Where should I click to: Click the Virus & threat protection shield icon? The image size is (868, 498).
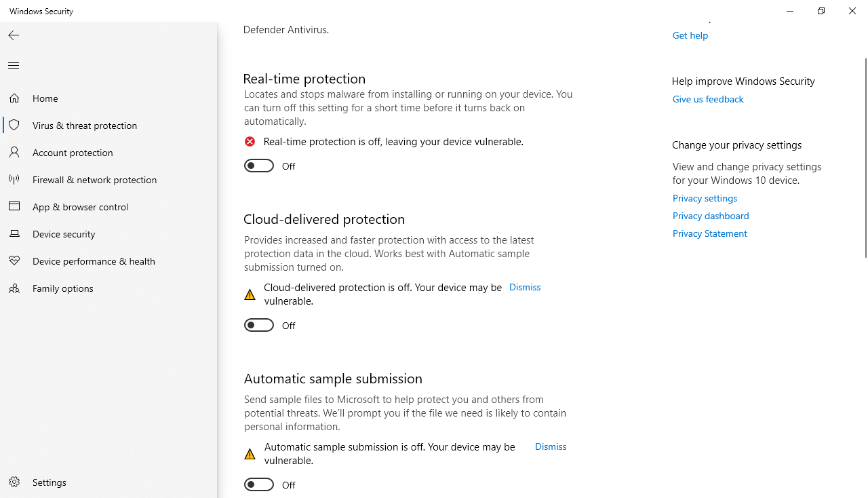(14, 126)
